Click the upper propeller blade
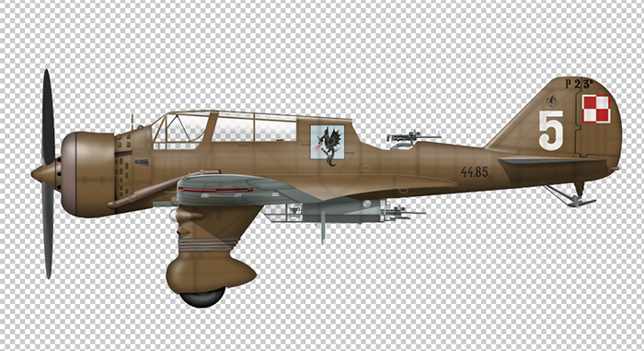Image resolution: width=644 pixels, height=351 pixels. [x=48, y=115]
